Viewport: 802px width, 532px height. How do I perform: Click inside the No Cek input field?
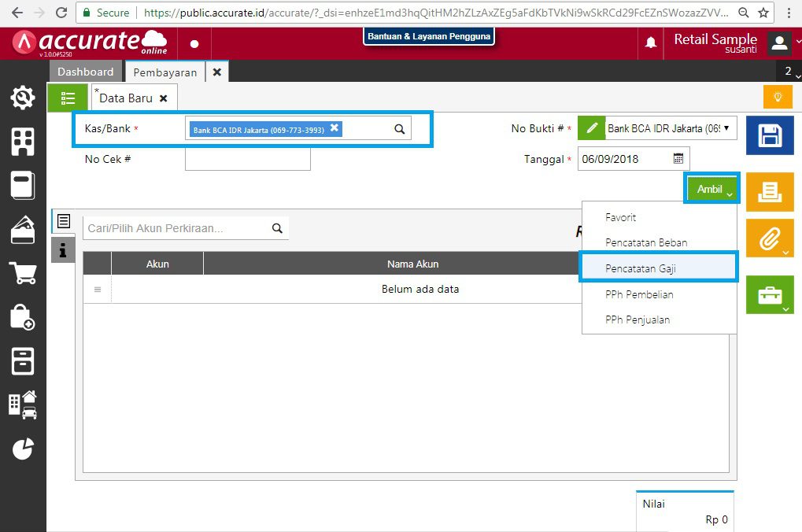click(x=246, y=159)
